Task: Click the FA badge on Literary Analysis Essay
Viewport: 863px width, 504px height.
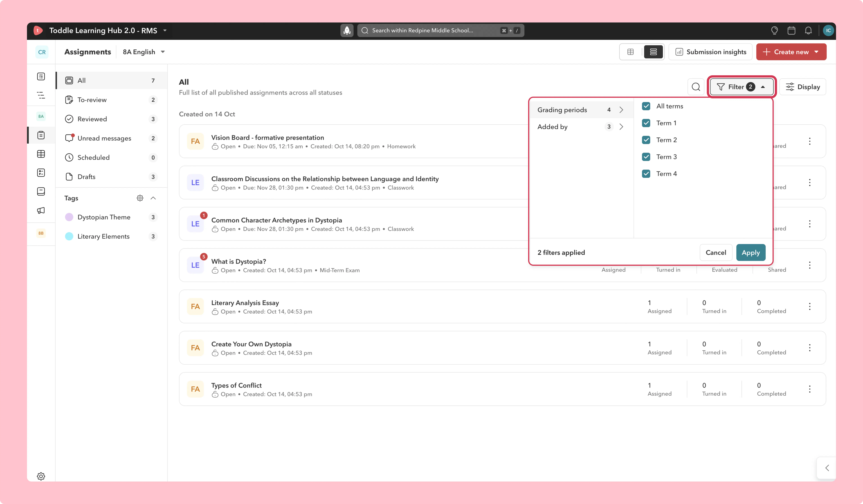Action: [x=195, y=307]
